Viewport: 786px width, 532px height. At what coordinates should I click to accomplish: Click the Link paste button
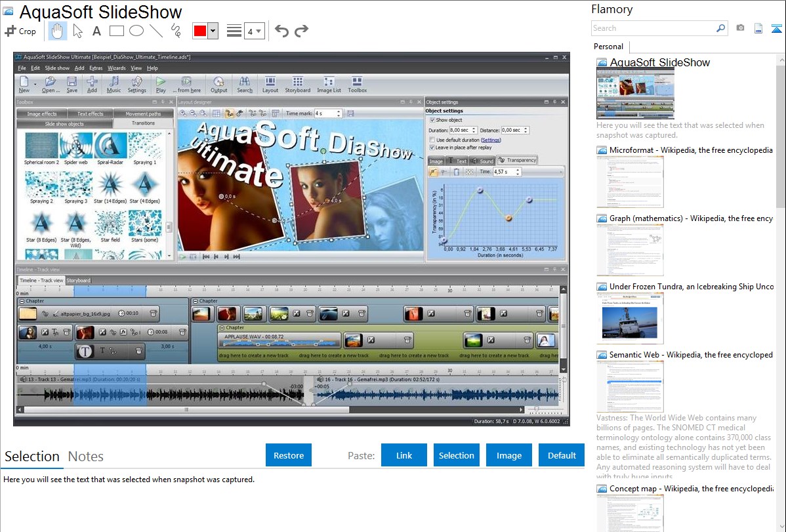(x=404, y=455)
